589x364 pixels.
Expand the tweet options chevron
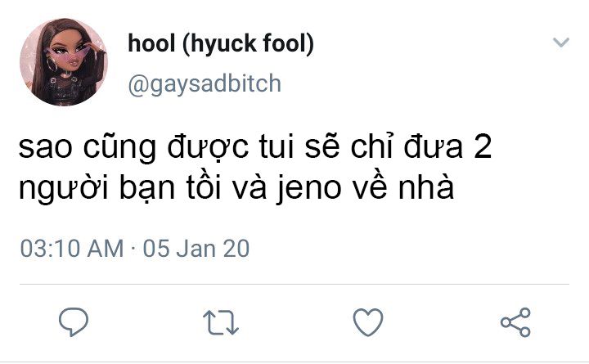pyautogui.click(x=561, y=42)
